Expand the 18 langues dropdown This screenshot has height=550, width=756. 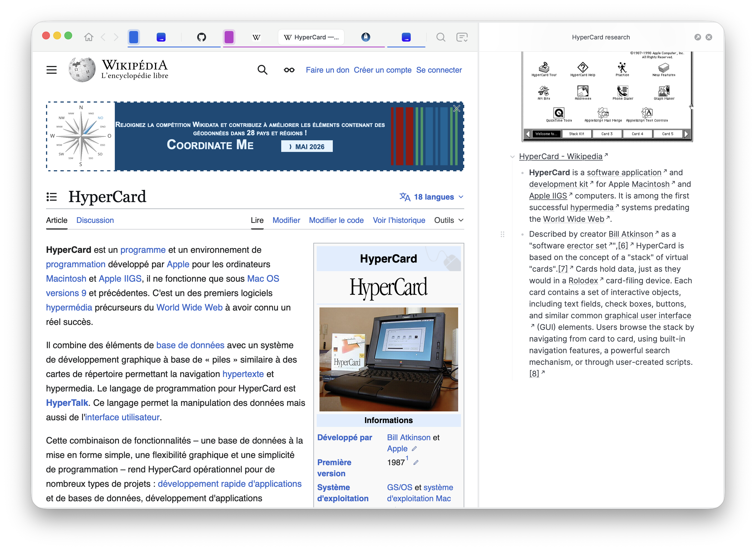click(431, 197)
